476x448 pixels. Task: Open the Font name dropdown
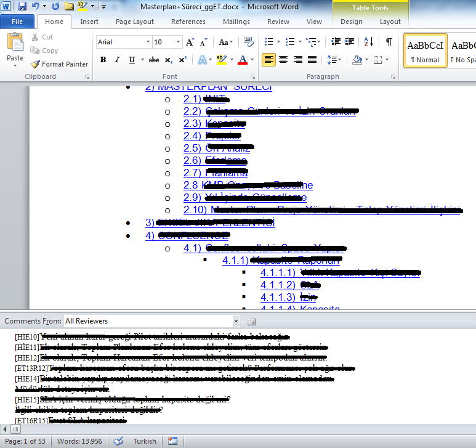click(x=148, y=42)
